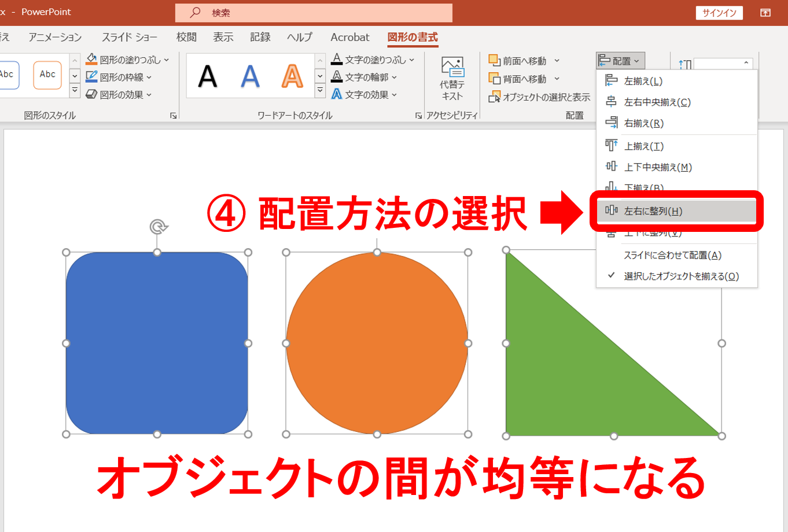Open the 配置 dropdown button
788x532 pixels.
point(620,61)
